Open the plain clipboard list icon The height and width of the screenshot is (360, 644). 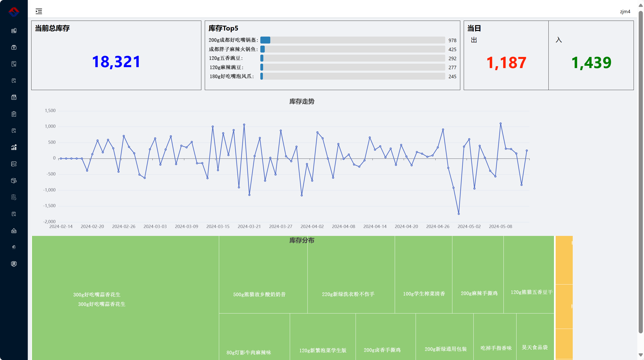point(14,114)
